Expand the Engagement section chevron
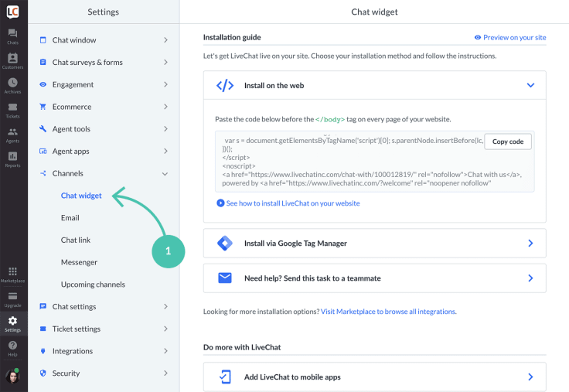The height and width of the screenshot is (392, 569). 165,84
